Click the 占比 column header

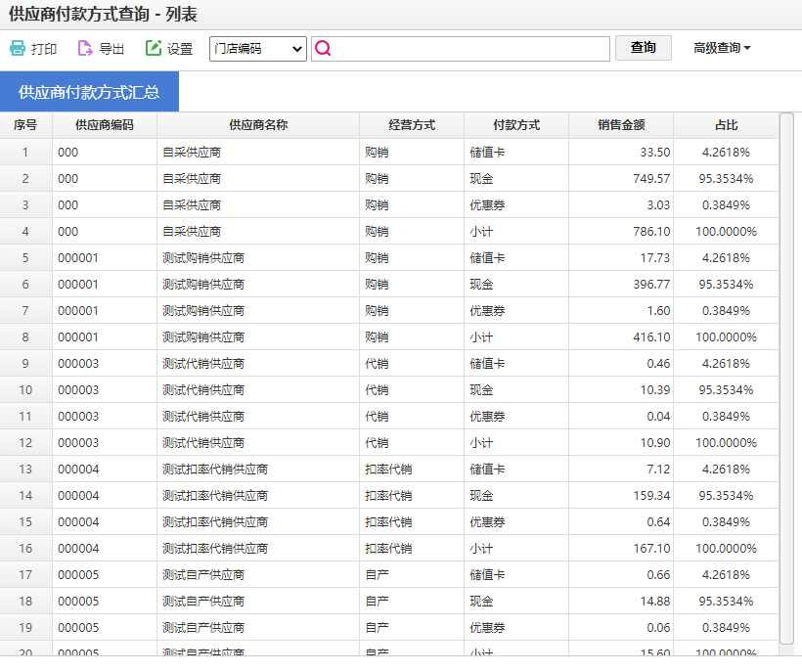[x=726, y=124]
